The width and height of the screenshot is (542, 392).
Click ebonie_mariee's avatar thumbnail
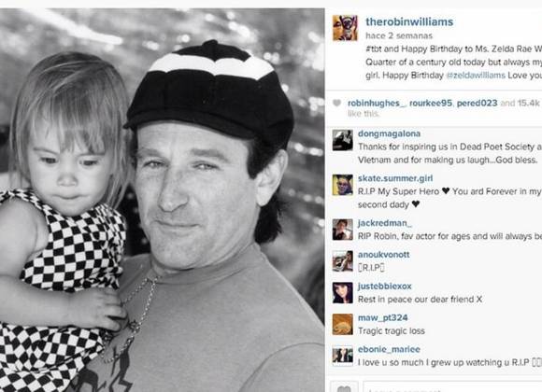pos(343,357)
